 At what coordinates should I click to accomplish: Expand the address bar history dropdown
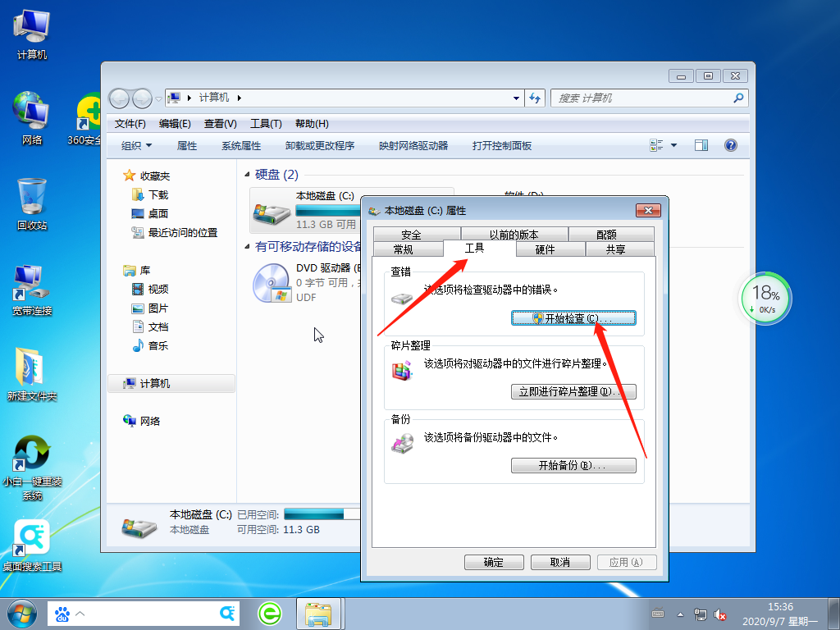tap(516, 98)
